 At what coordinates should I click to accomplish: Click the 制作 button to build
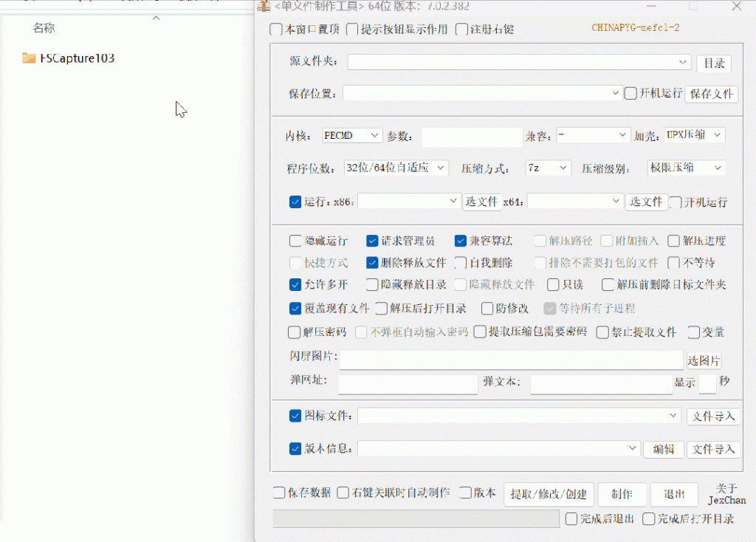coord(622,495)
